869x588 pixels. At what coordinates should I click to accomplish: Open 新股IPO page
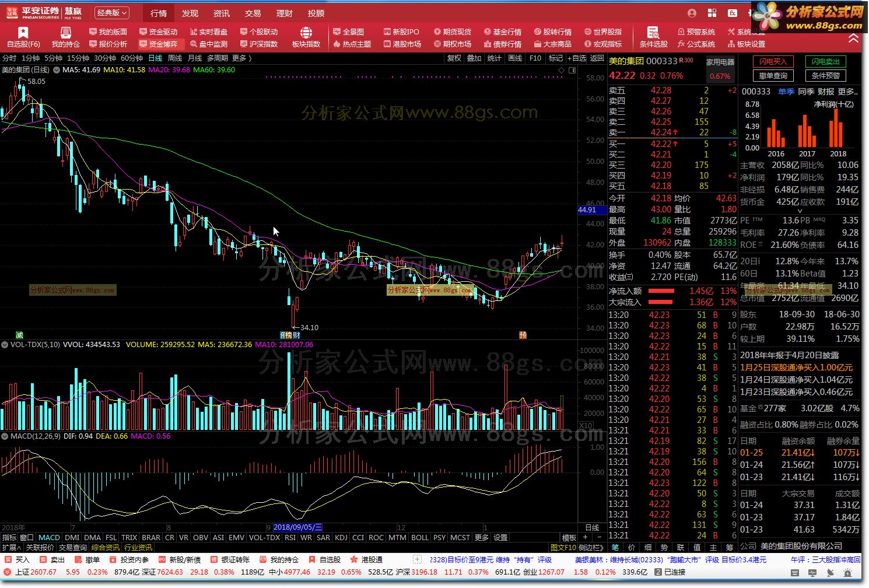(401, 32)
